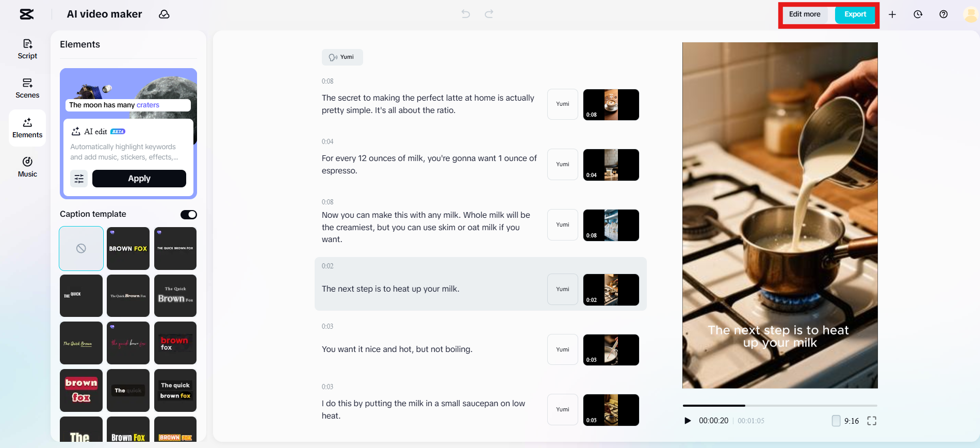Open the history clock icon
This screenshot has width=980, height=448.
[x=918, y=14]
